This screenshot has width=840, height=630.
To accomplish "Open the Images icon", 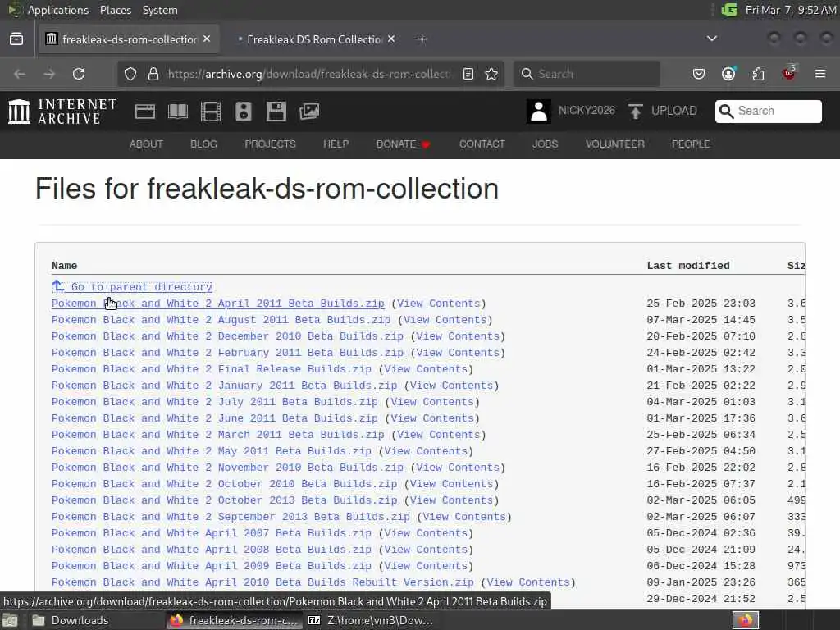I will 309,112.
